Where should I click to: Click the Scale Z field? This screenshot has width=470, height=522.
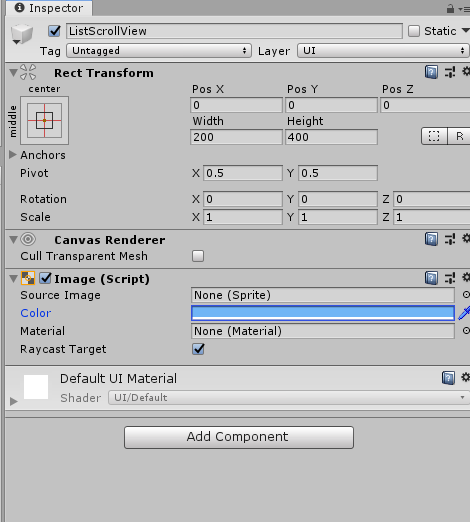[432, 217]
